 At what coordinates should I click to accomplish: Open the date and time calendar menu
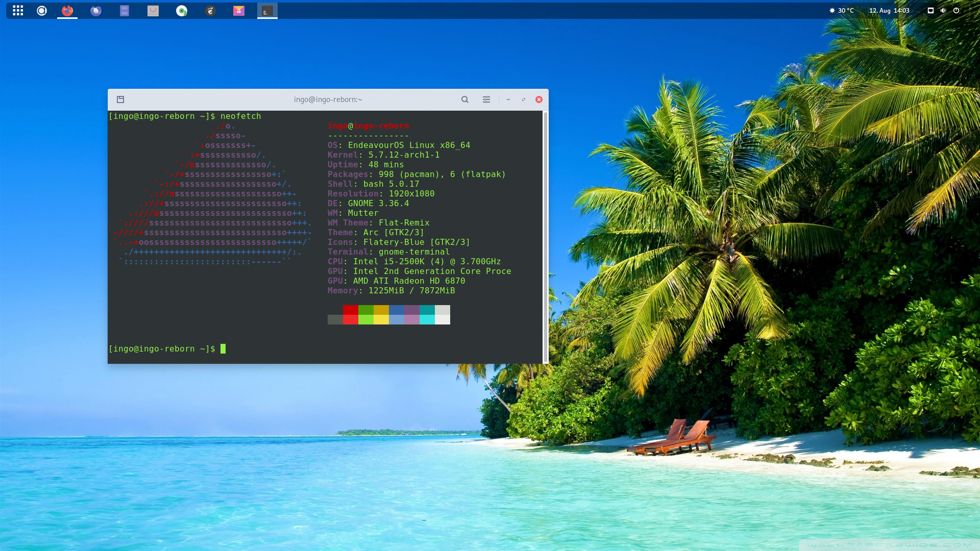(889, 11)
